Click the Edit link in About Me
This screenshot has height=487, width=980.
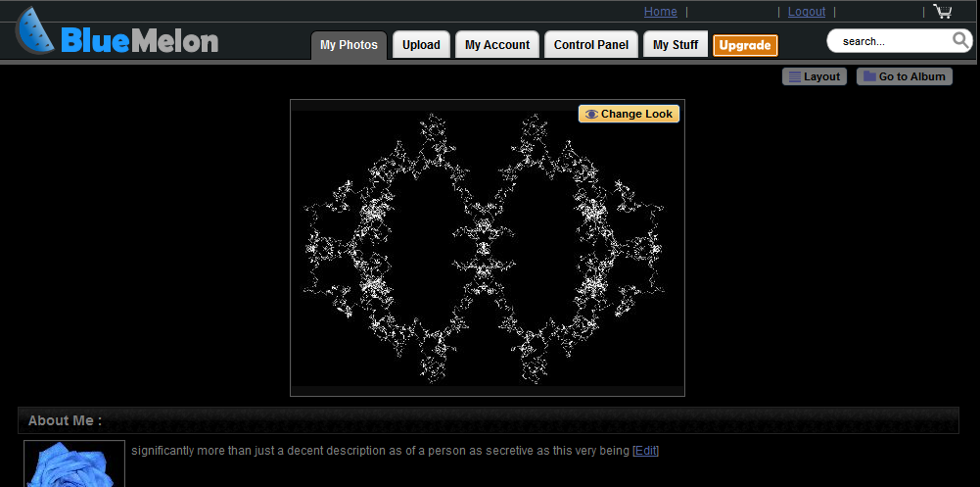(645, 450)
